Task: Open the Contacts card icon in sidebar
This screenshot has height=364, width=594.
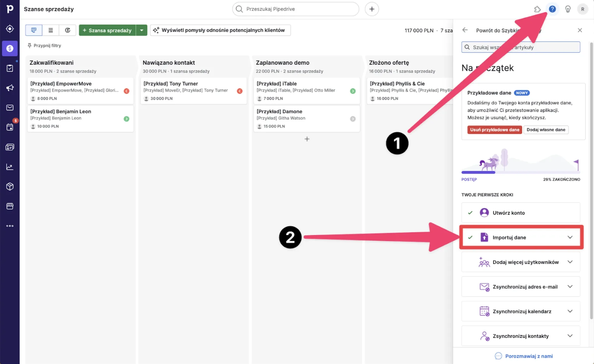Action: pos(10,147)
